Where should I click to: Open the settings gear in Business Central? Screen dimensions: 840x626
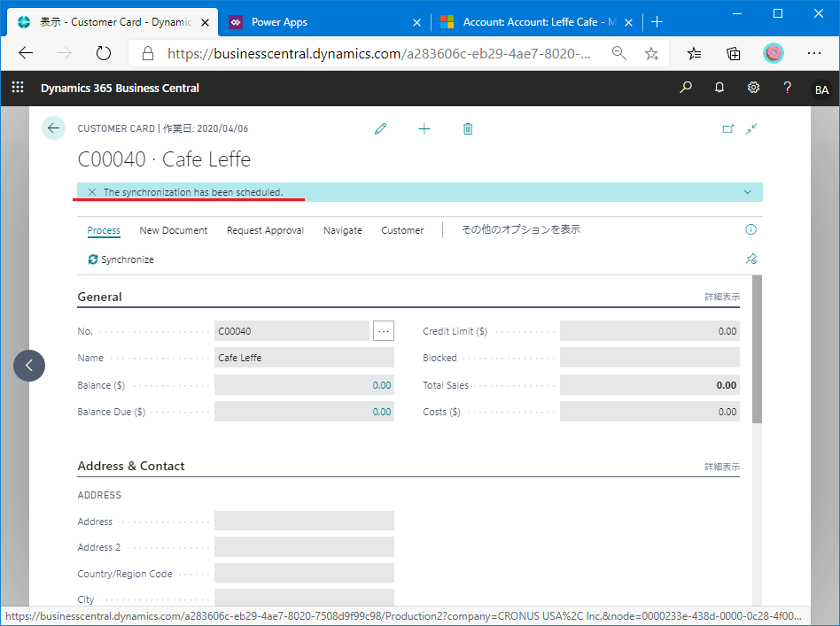[753, 88]
